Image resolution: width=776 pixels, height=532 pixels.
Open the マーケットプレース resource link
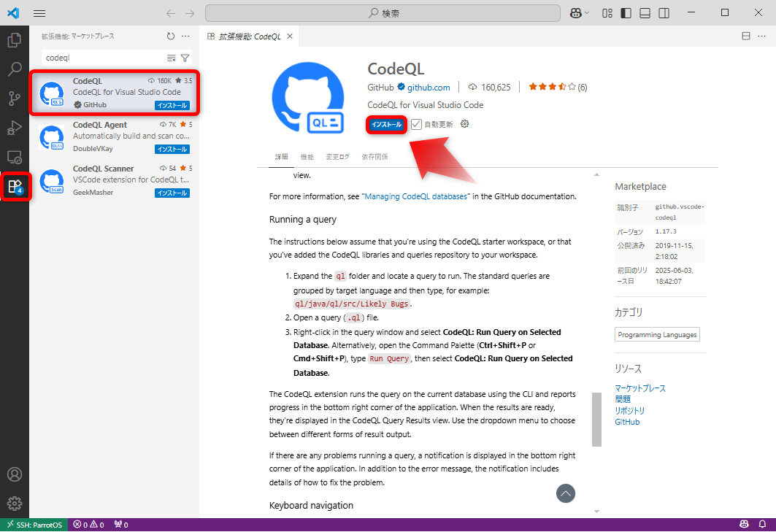click(x=640, y=388)
